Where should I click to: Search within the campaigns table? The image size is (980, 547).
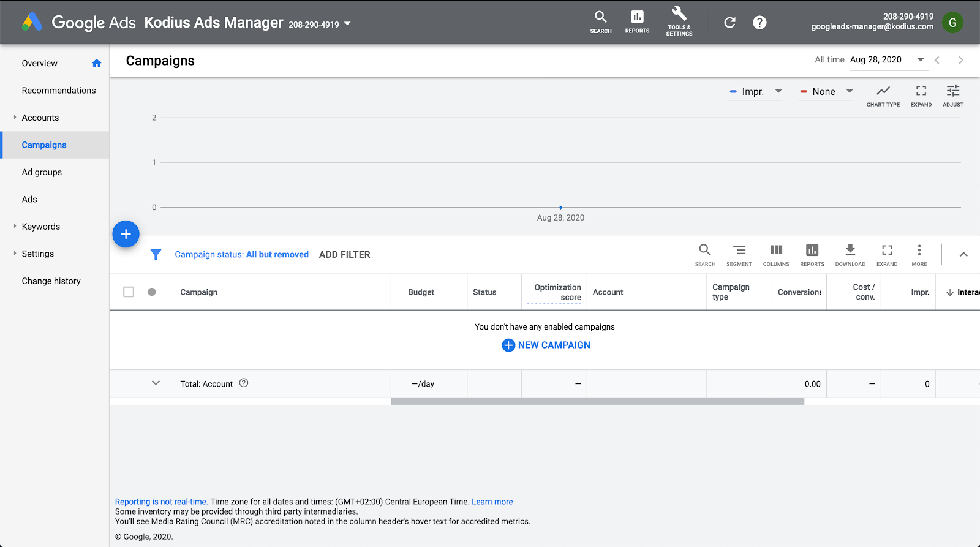tap(705, 255)
